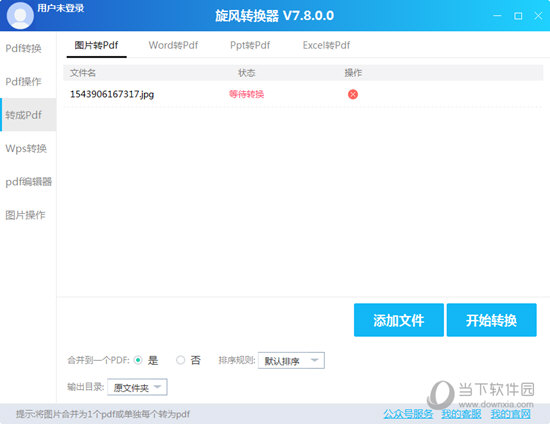550x424 pixels.
Task: Switch to the Ppt转Pdf tab
Action: pyautogui.click(x=250, y=45)
